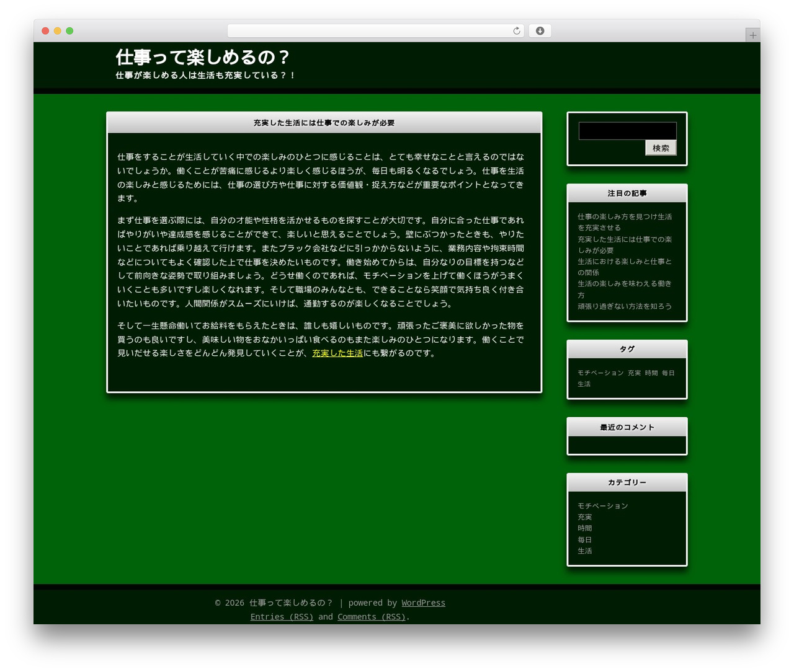
Task: Open the Comments (RSS) feed link
Action: click(x=372, y=617)
